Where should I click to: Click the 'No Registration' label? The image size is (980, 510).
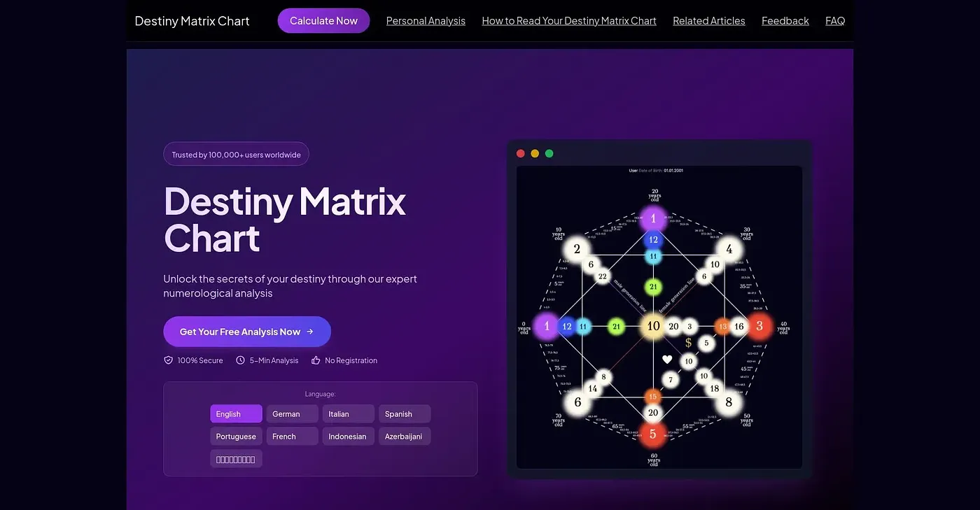pyautogui.click(x=351, y=360)
